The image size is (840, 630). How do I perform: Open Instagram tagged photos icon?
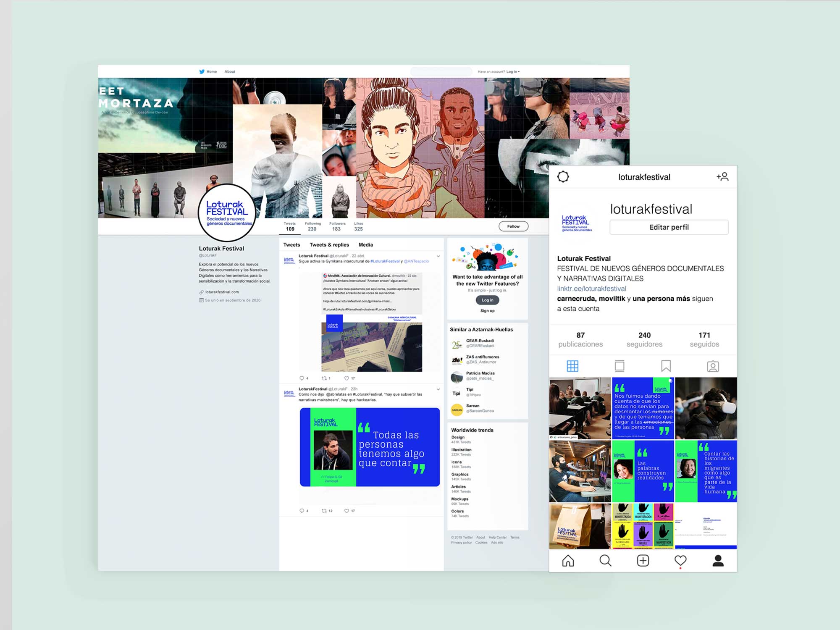point(713,366)
